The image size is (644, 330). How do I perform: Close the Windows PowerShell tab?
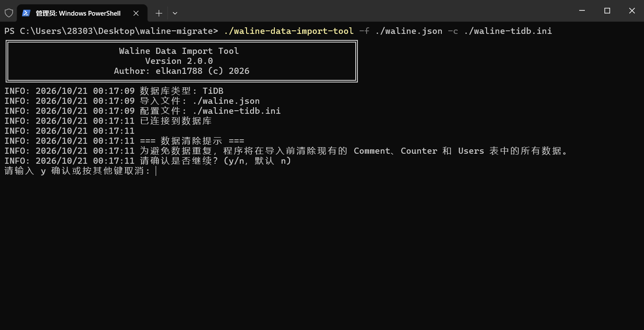pos(136,13)
